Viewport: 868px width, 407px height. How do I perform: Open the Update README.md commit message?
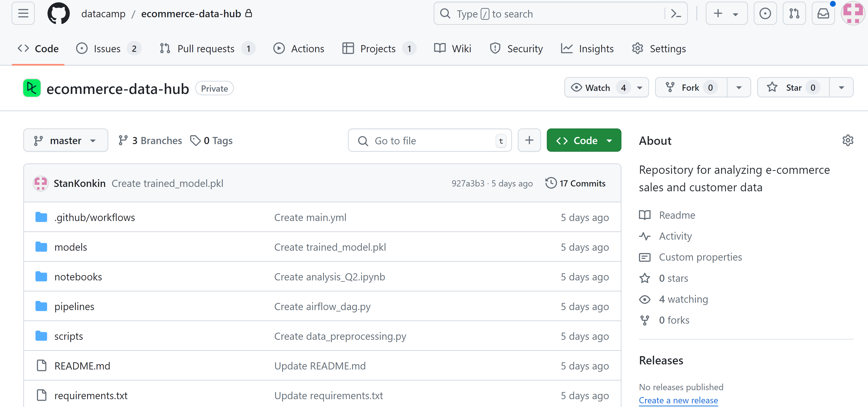pos(320,366)
